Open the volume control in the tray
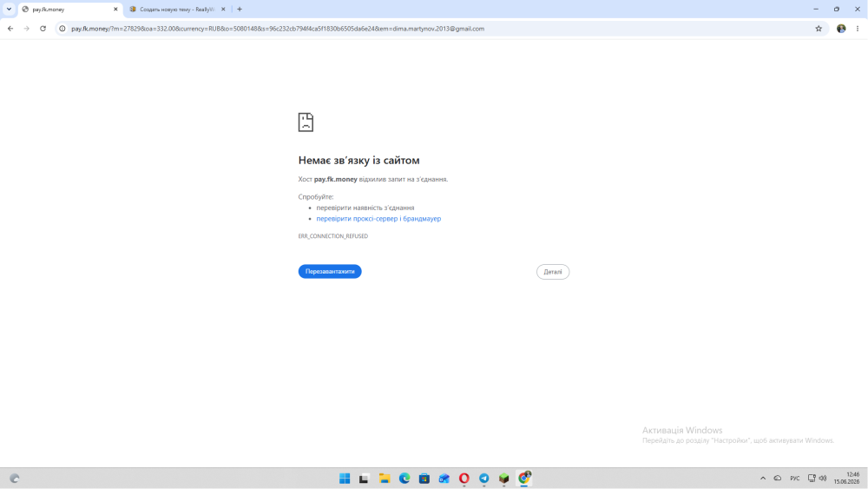The width and height of the screenshot is (868, 489). [823, 478]
